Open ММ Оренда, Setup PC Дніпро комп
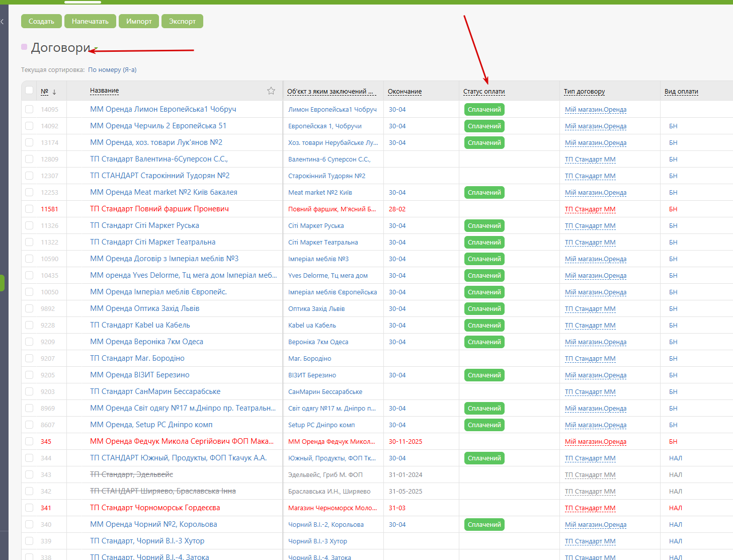 151,425
